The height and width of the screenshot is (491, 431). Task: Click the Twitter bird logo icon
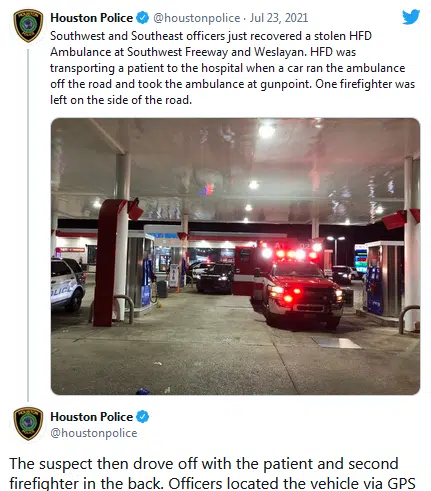tap(411, 17)
